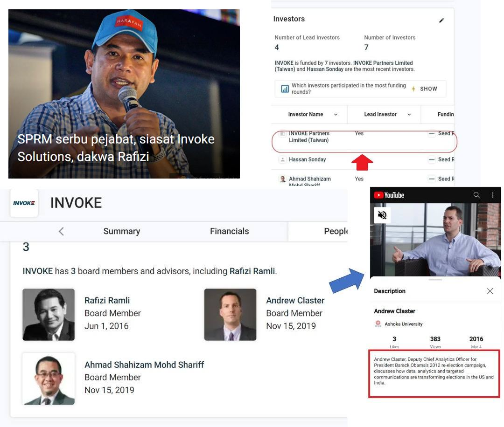The width and height of the screenshot is (504, 427).
Task: Click the INVOKE company logo
Action: click(24, 203)
